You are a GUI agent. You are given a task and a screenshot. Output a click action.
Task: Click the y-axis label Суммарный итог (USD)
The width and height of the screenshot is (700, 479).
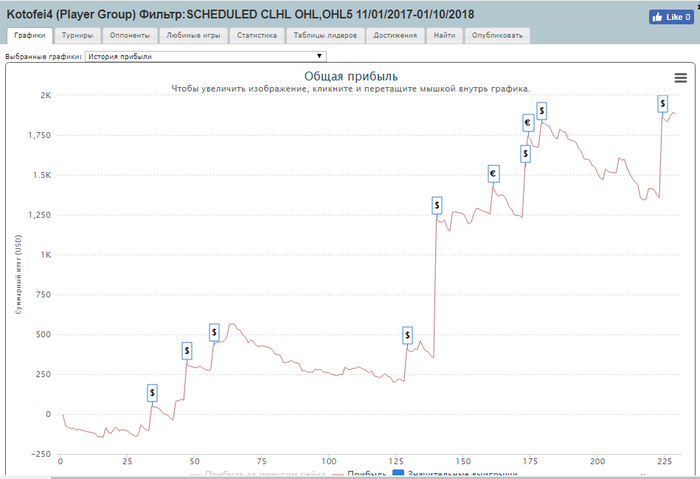(18, 275)
